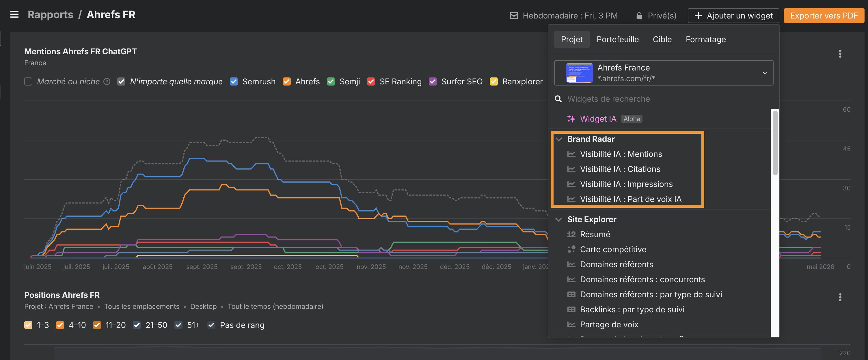Click the Ahrefs France project thumbnail

(579, 73)
